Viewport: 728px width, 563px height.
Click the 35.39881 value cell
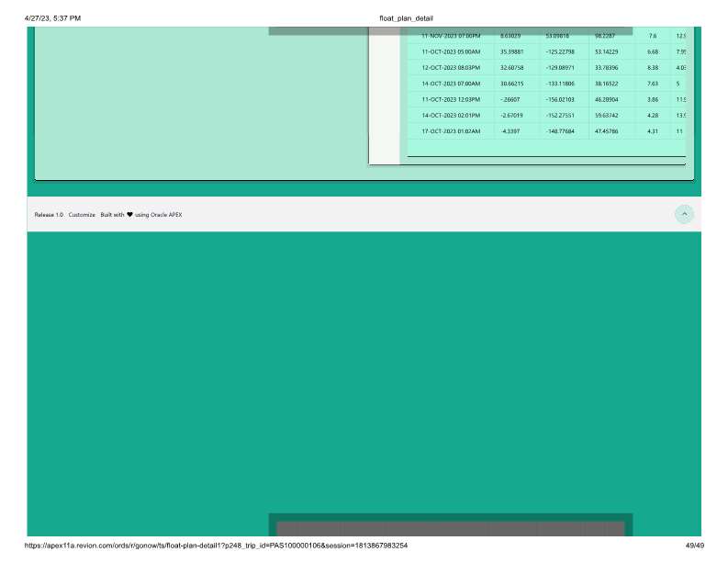coord(510,51)
